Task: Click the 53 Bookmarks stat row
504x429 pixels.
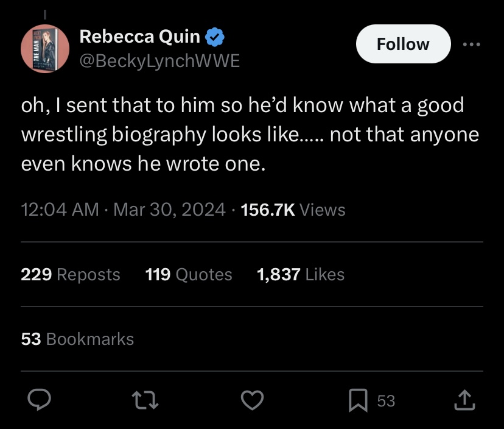Action: pyautogui.click(x=77, y=339)
